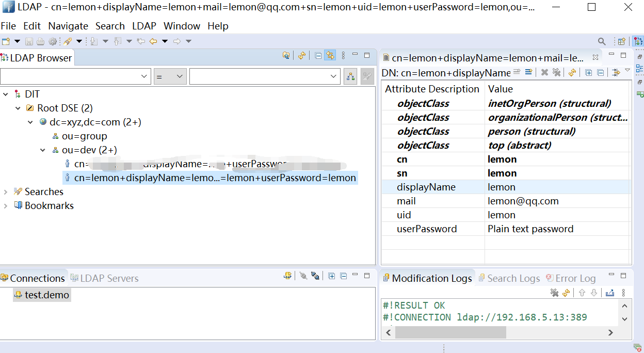The image size is (644, 353).
Task: Open the equals operator dropdown in quick search
Action: 179,75
